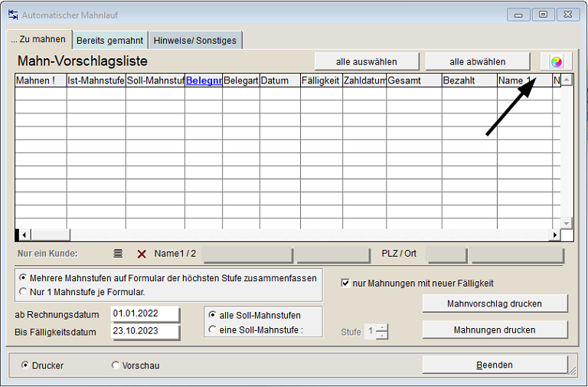Image resolution: width=588 pixels, height=387 pixels.
Task: Decrease Stufe value with down arrow
Action: click(x=382, y=336)
